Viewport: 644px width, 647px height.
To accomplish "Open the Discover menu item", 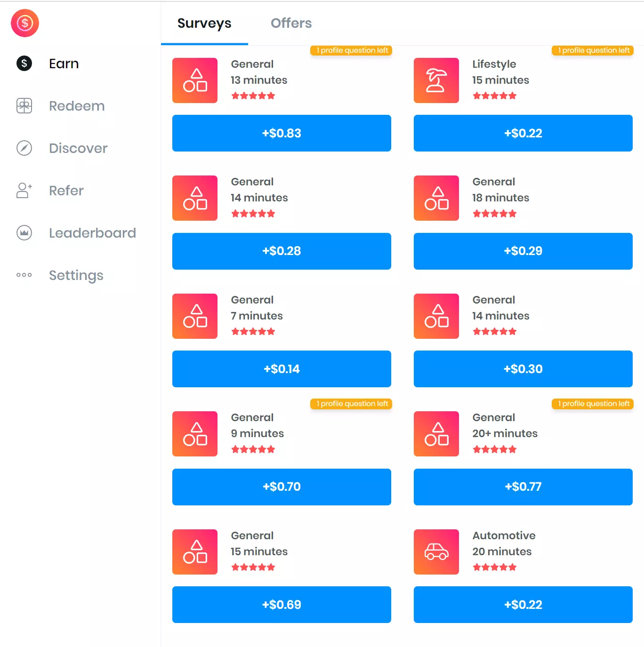I will (78, 148).
